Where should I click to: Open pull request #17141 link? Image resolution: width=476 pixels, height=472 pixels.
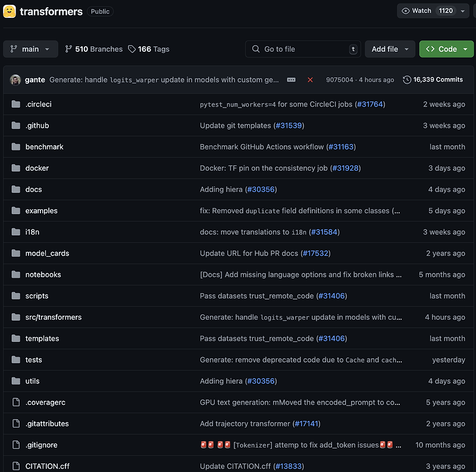(x=306, y=423)
